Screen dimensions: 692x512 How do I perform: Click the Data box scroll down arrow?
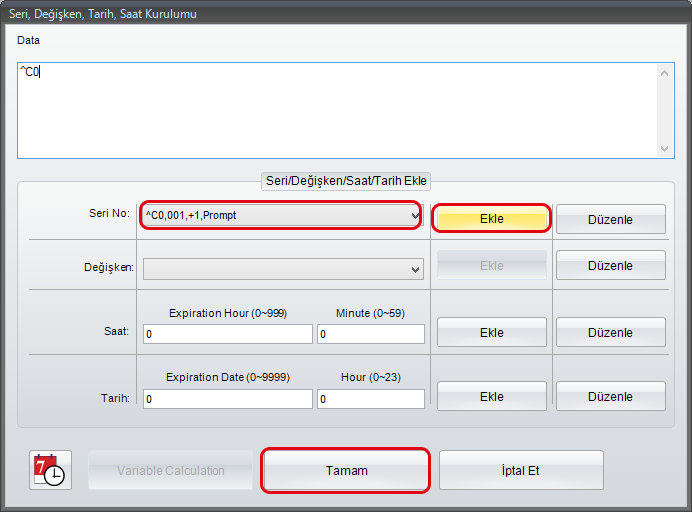pyautogui.click(x=666, y=148)
